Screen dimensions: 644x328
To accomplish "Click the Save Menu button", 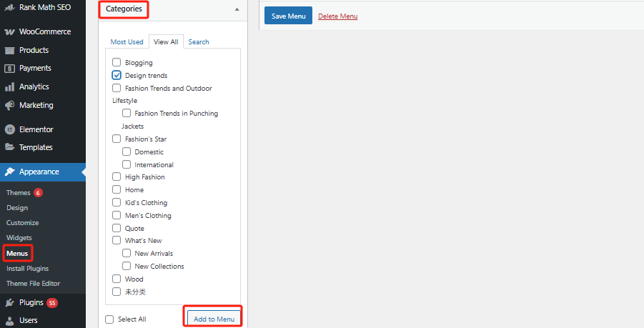I will pos(288,16).
